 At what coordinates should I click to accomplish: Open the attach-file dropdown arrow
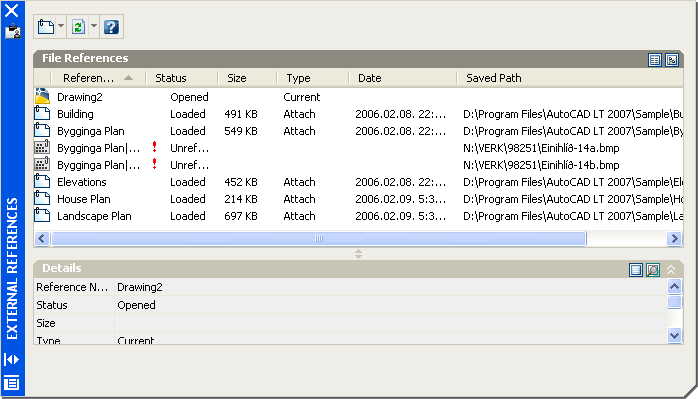coord(61,26)
